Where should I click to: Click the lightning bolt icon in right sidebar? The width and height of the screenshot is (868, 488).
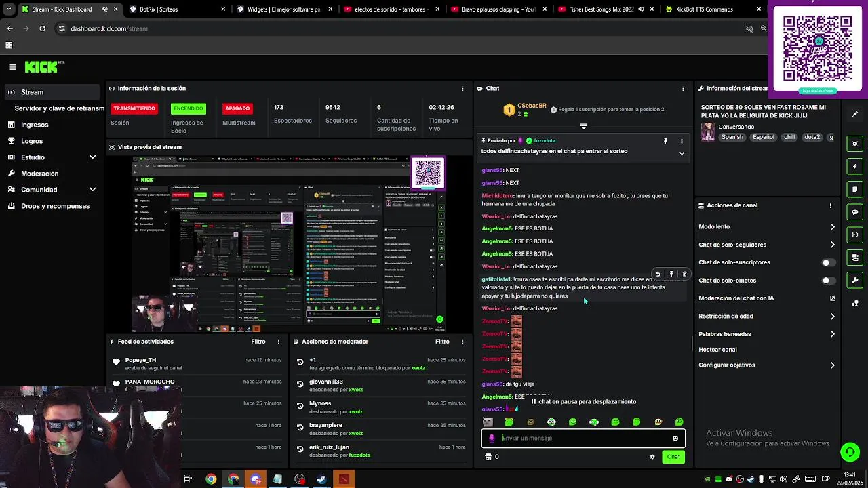855,166
